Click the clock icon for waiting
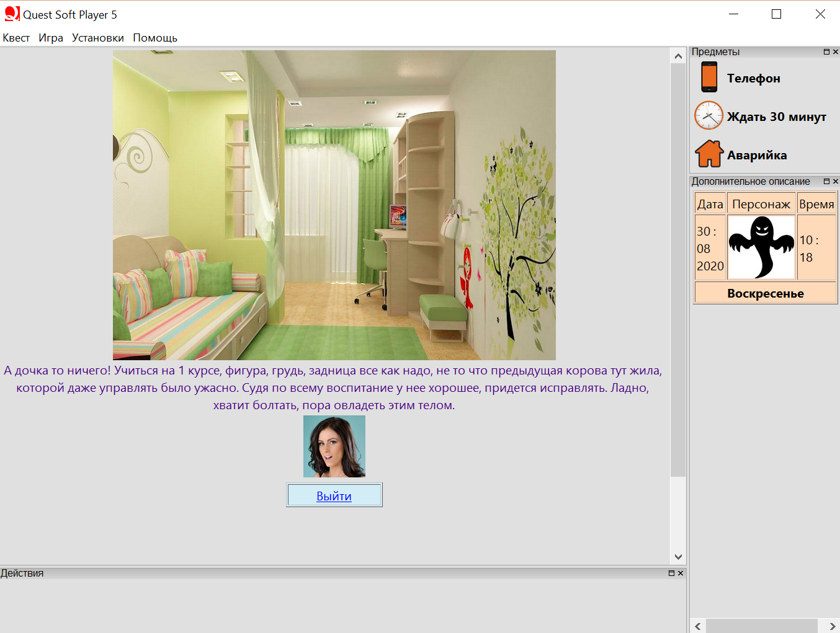This screenshot has height=633, width=840. tap(708, 116)
